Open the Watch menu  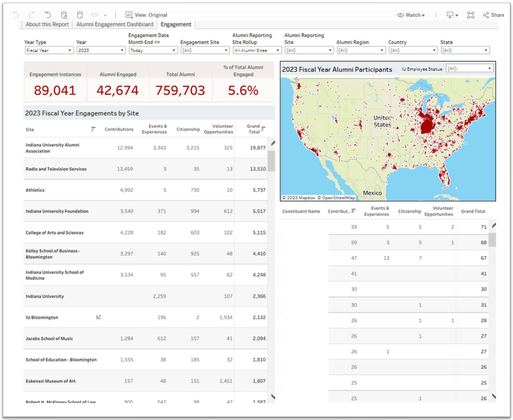410,15
